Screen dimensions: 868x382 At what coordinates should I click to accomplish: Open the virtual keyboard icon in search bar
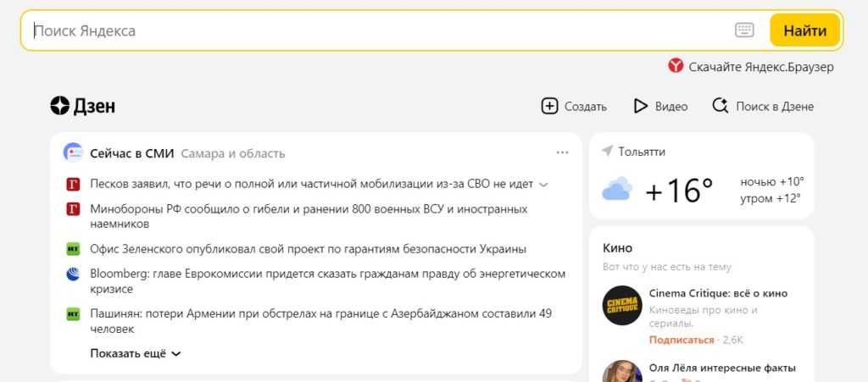pos(743,30)
